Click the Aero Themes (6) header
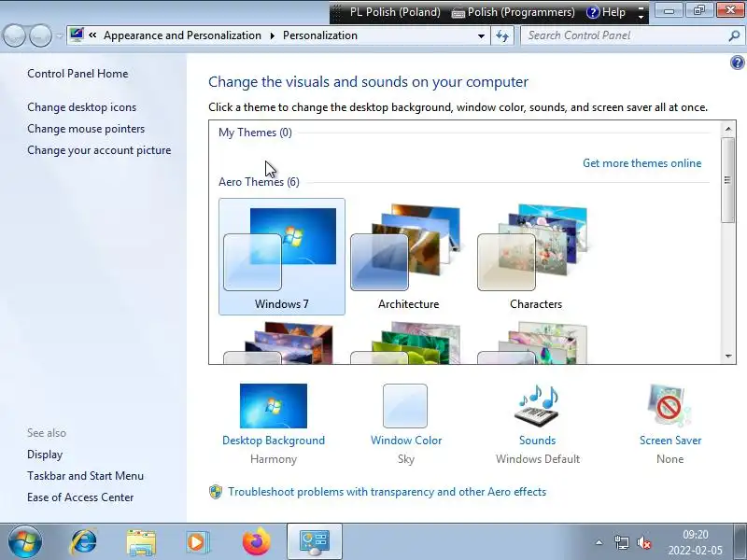The height and width of the screenshot is (560, 747). click(x=259, y=181)
